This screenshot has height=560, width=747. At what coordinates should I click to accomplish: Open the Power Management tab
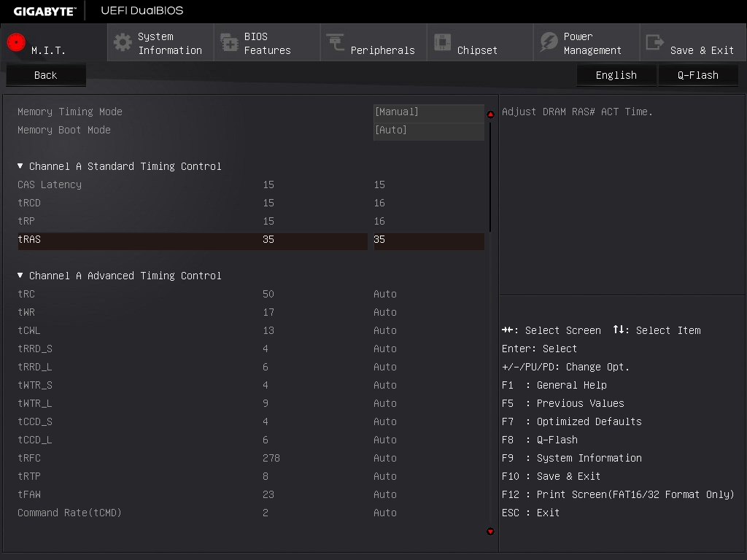tap(587, 43)
